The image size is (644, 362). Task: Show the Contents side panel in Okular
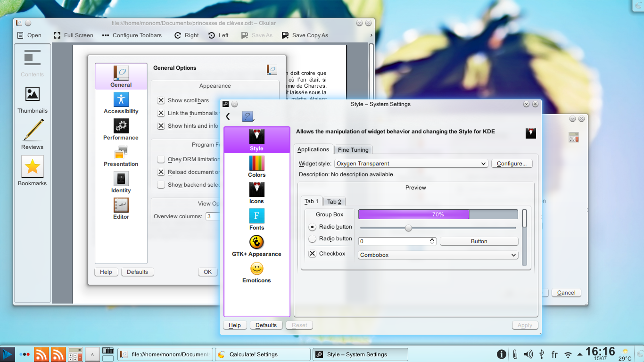pyautogui.click(x=33, y=63)
